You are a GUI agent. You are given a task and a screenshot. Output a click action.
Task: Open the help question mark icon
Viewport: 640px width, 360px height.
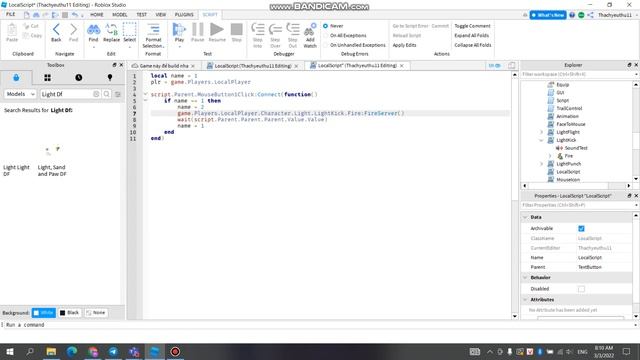tap(572, 15)
